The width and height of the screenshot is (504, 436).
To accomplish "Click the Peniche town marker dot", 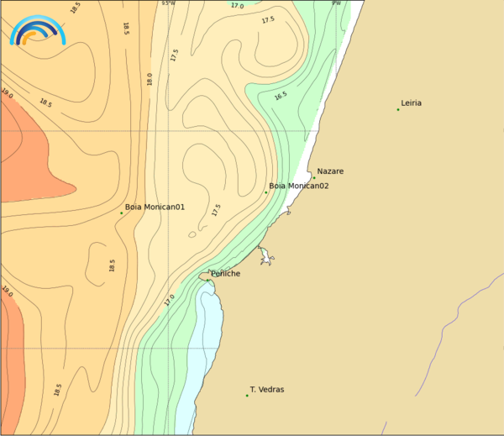I will click(x=208, y=279).
